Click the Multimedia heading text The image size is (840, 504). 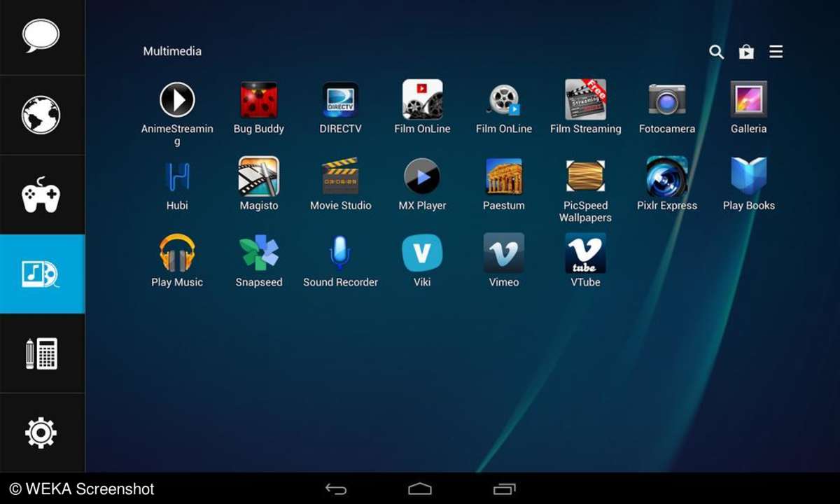172,51
